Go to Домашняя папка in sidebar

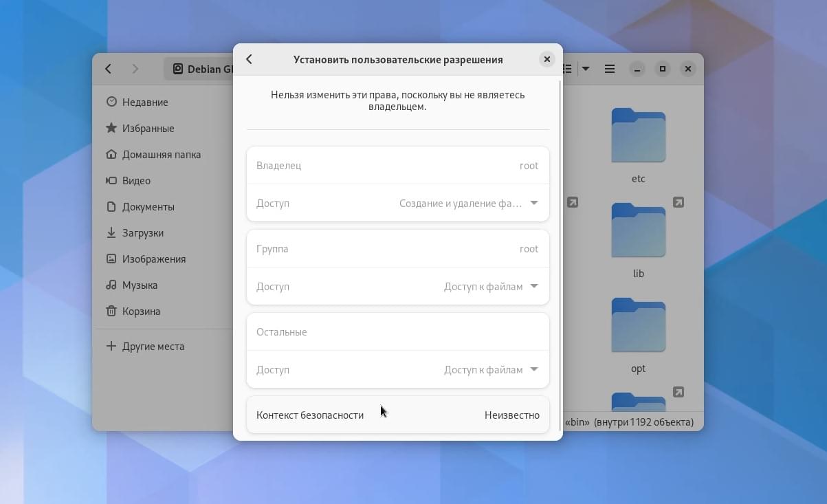click(x=163, y=155)
